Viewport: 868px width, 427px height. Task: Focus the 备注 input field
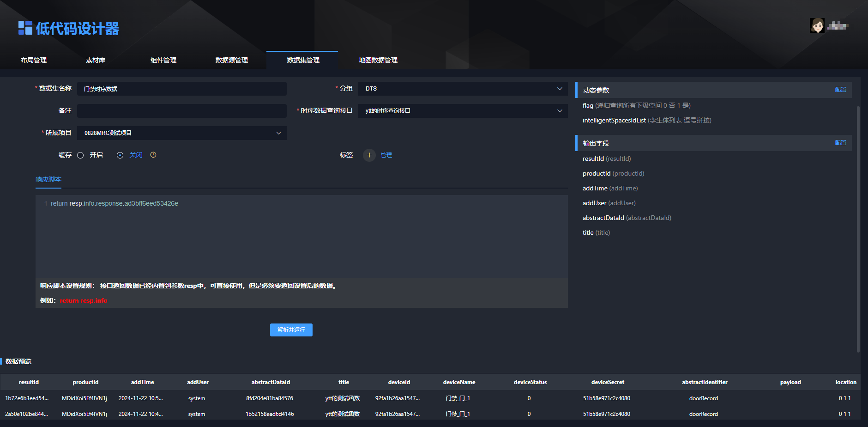pyautogui.click(x=182, y=111)
